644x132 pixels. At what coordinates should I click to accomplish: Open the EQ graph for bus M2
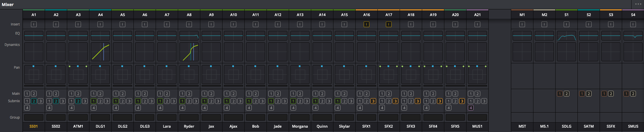pos(544,36)
